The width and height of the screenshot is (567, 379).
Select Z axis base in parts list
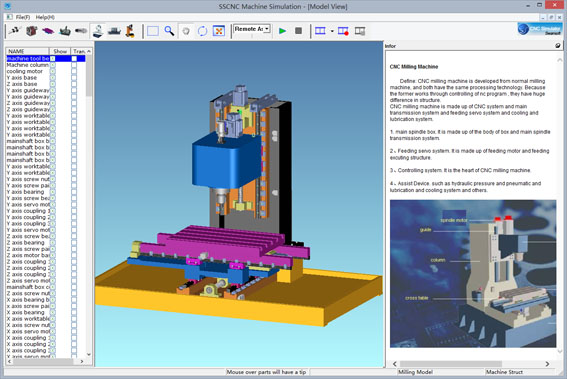click(22, 84)
